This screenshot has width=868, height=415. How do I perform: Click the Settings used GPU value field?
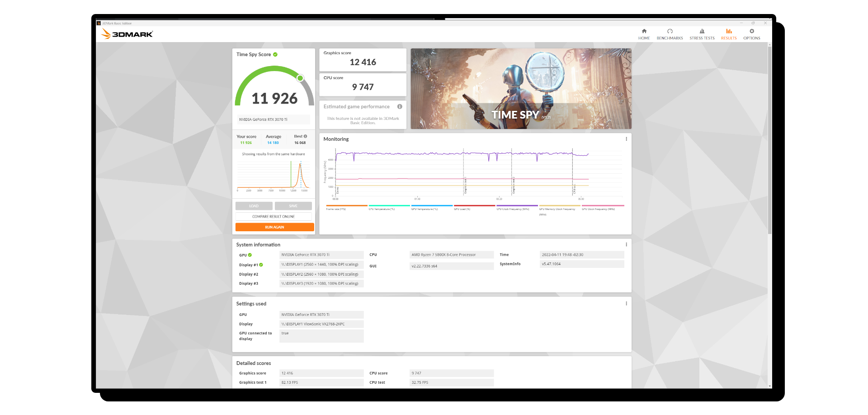point(321,315)
